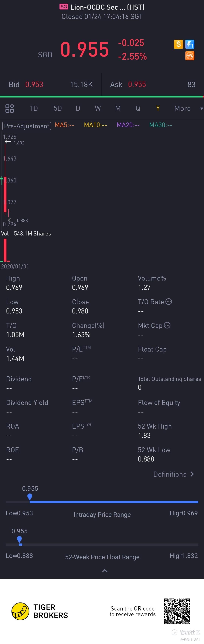Tap the QR code image
The height and width of the screenshot is (644, 204).
tap(177, 611)
